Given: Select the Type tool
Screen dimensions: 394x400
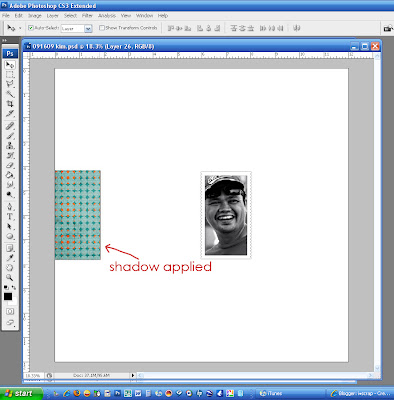Looking at the screenshot, I should pyautogui.click(x=10, y=217).
